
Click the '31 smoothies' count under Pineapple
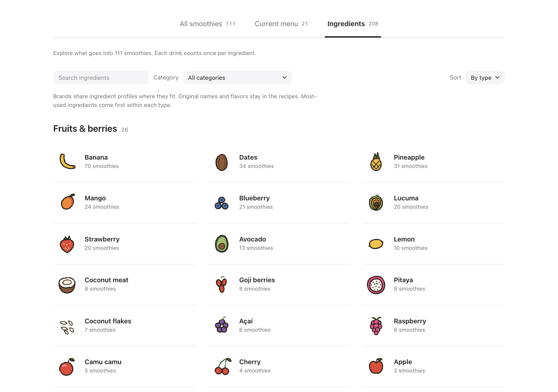[411, 166]
